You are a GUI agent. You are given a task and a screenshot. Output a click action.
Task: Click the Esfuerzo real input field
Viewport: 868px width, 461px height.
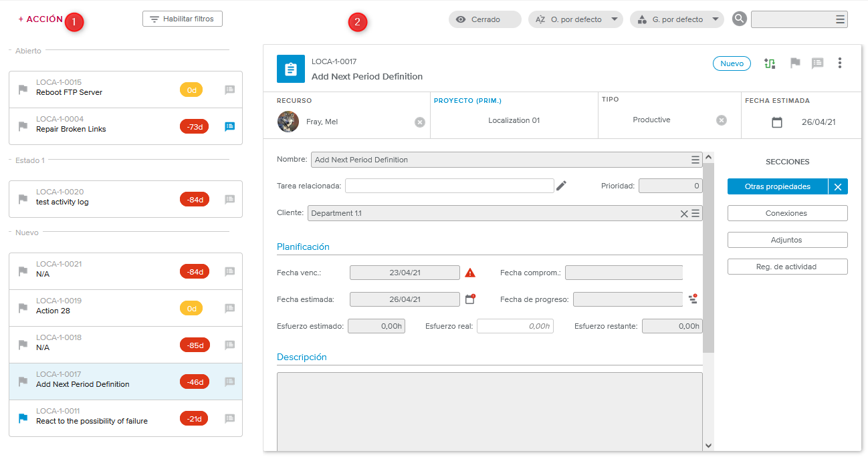(514, 326)
